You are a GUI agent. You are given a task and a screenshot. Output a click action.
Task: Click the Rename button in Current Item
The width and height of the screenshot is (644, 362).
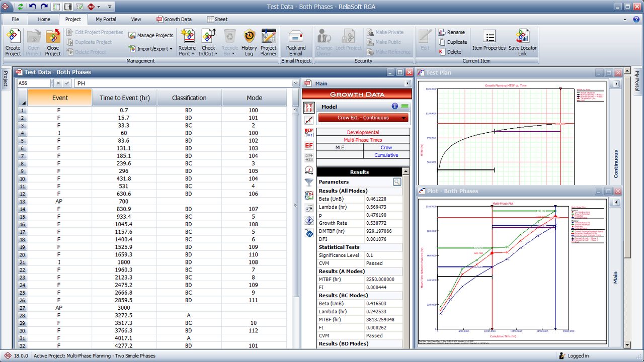coord(454,32)
